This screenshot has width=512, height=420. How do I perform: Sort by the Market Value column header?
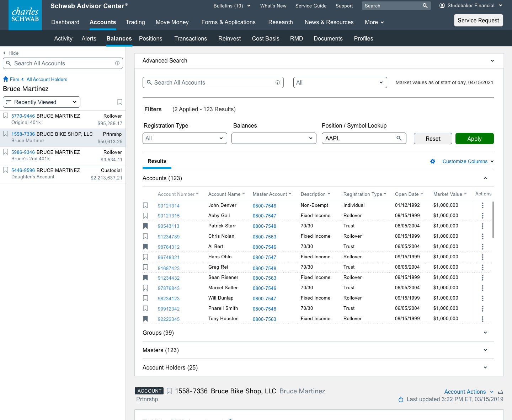pos(450,194)
